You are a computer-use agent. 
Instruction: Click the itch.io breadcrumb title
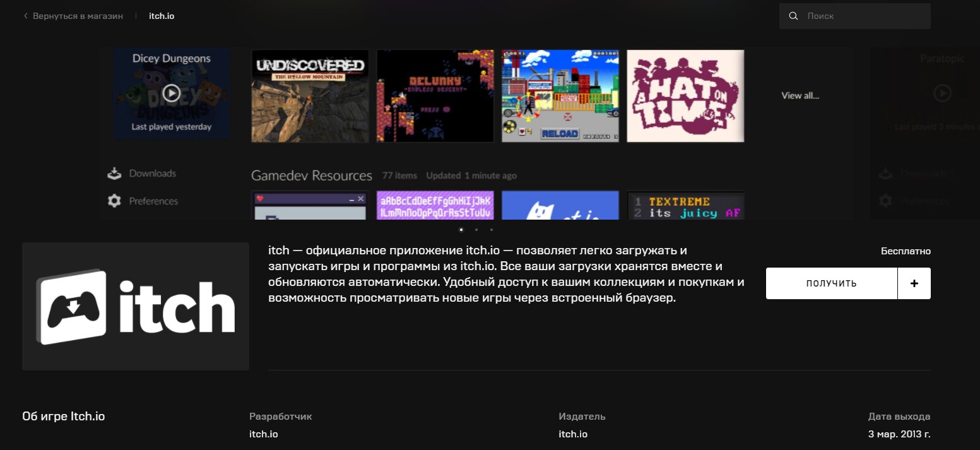coord(162,16)
